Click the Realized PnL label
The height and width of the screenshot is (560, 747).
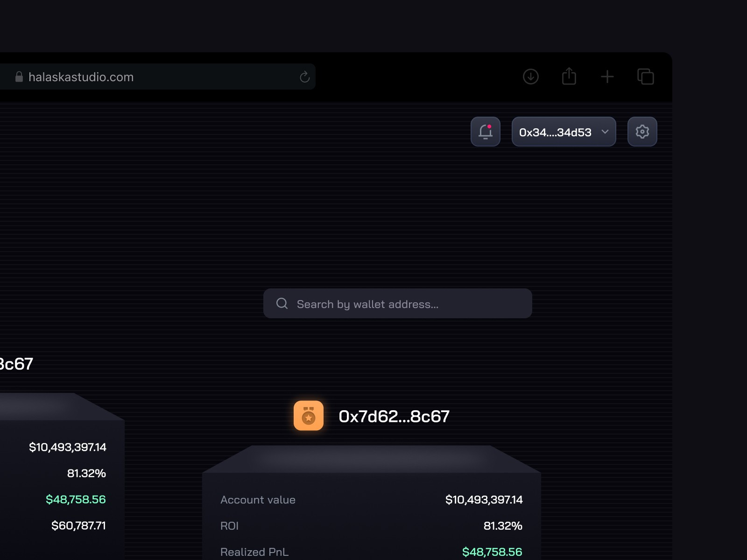point(254,552)
